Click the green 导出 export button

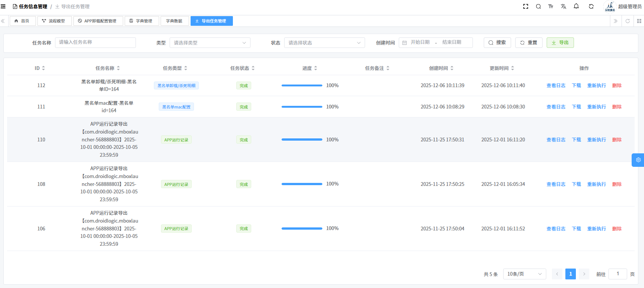coord(560,43)
